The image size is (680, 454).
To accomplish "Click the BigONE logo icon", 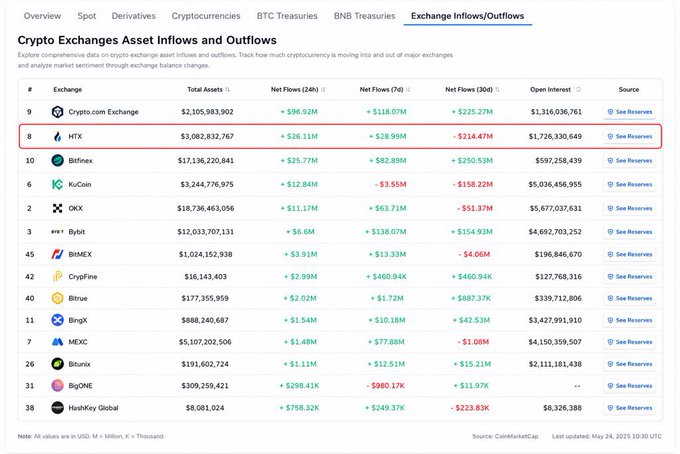I will tap(57, 385).
